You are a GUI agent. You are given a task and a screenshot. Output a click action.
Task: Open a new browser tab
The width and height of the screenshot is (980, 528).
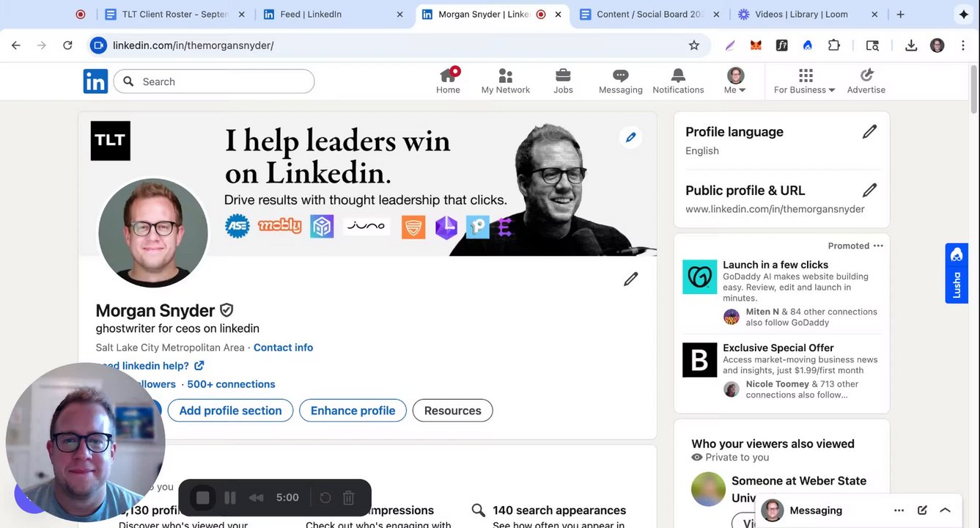pos(900,14)
